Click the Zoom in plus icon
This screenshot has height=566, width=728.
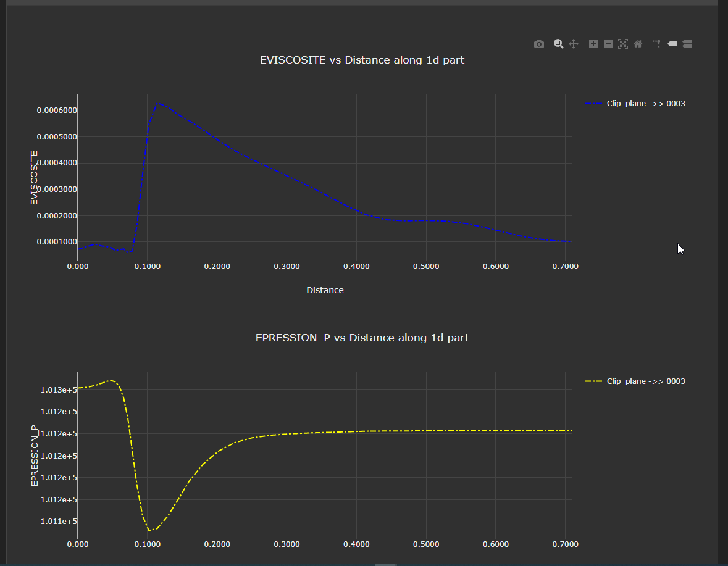pyautogui.click(x=593, y=44)
